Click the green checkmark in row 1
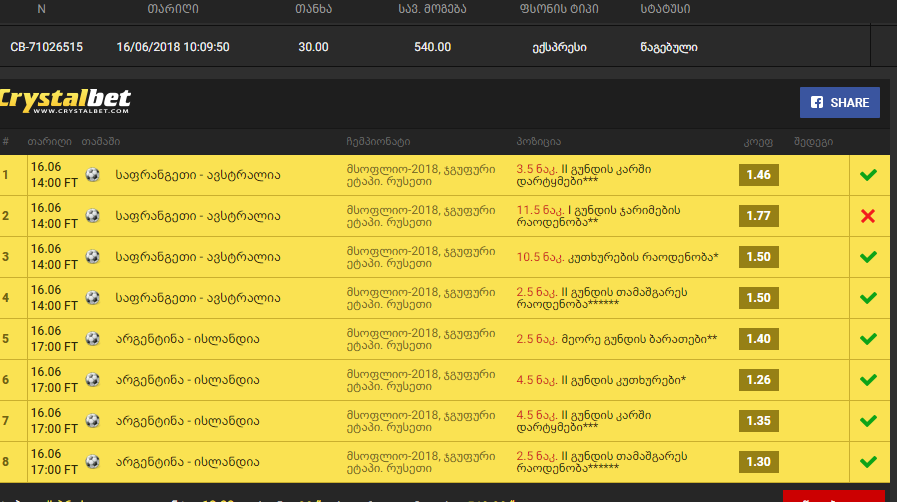Viewport: 897px width, 502px height. point(868,175)
